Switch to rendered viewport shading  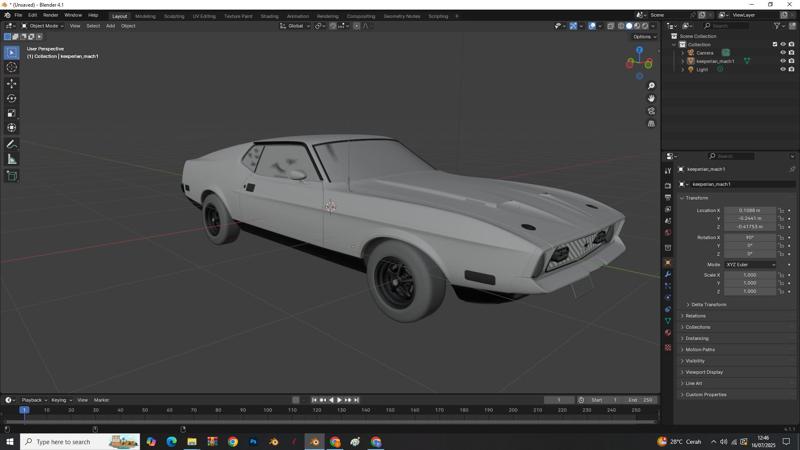(x=645, y=26)
